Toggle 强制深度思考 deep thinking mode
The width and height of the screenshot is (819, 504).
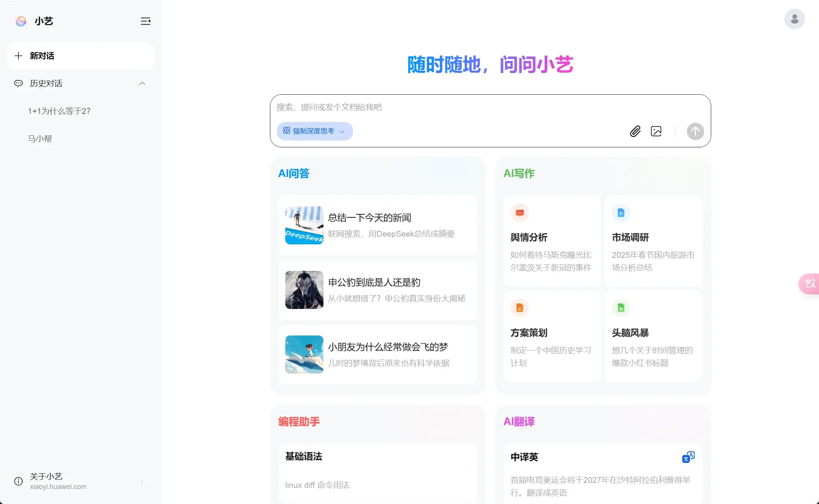[x=308, y=131]
